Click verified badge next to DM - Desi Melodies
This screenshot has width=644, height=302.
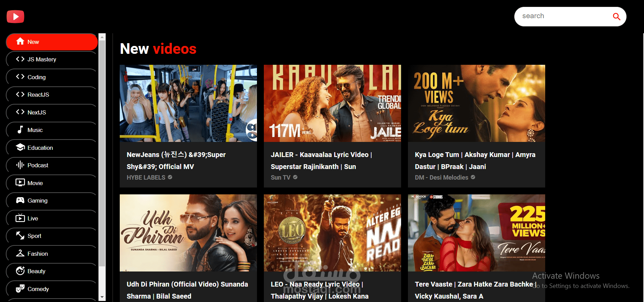coord(473,177)
